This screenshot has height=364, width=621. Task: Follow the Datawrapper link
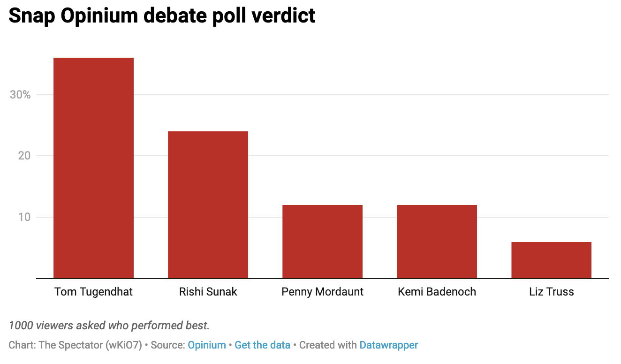(388, 345)
